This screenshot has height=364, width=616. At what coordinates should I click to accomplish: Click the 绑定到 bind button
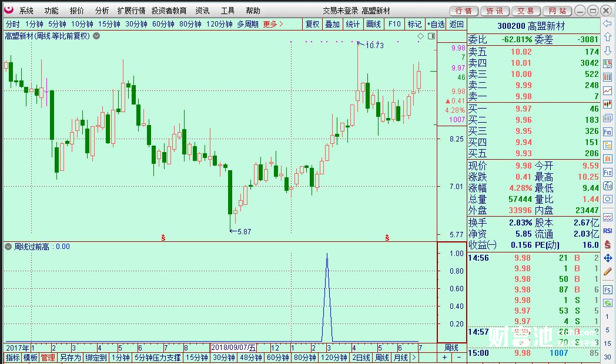[x=96, y=358]
